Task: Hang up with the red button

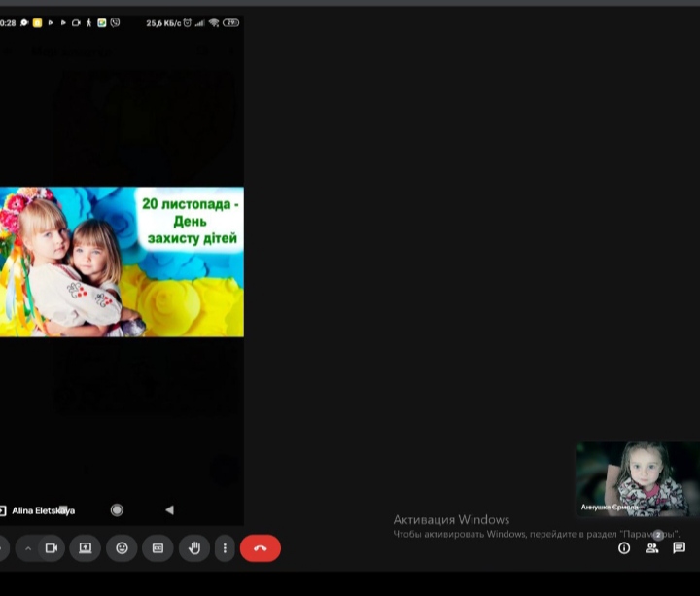Action: coord(260,548)
